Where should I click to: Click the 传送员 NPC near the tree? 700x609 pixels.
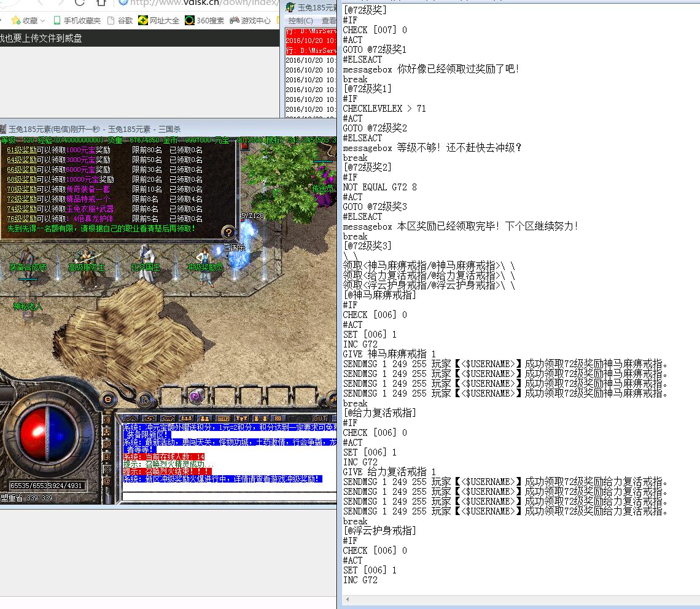[x=323, y=189]
